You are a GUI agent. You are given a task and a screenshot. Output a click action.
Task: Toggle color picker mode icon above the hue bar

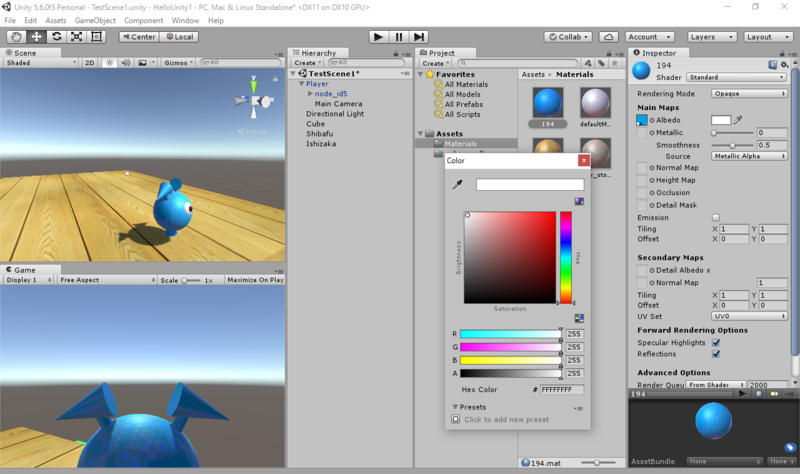tap(579, 201)
